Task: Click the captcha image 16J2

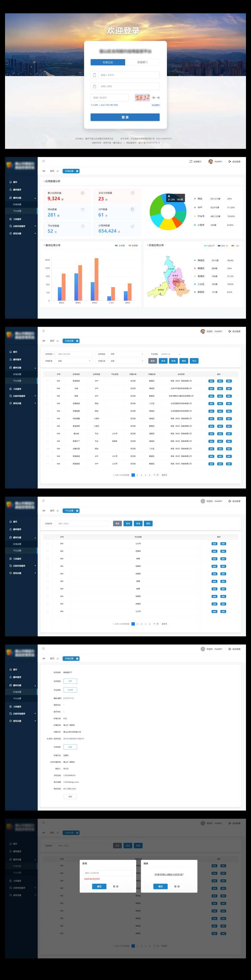Action: [x=143, y=98]
